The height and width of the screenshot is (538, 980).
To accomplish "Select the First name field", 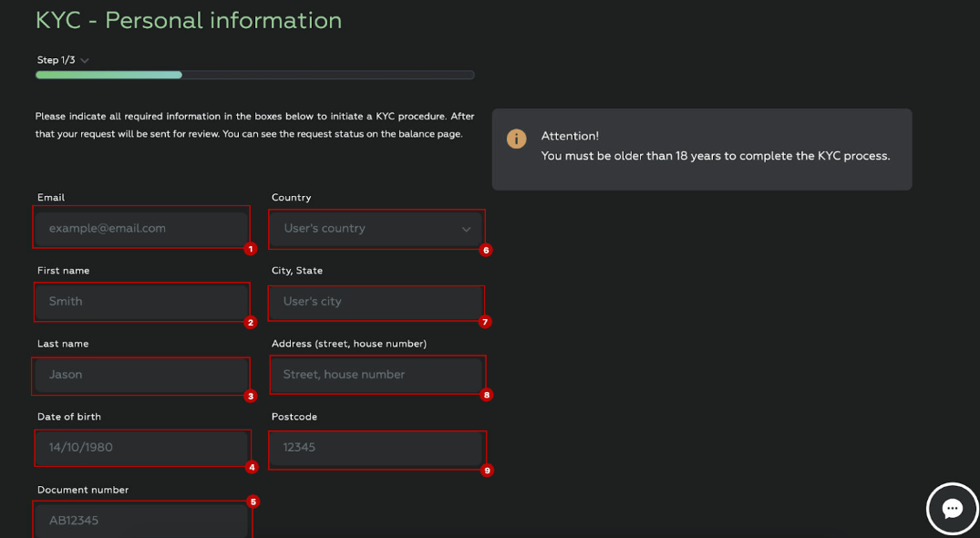I will pyautogui.click(x=142, y=301).
